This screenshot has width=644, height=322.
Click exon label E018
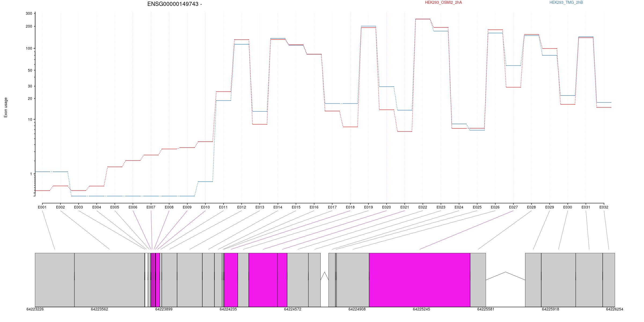click(x=350, y=207)
